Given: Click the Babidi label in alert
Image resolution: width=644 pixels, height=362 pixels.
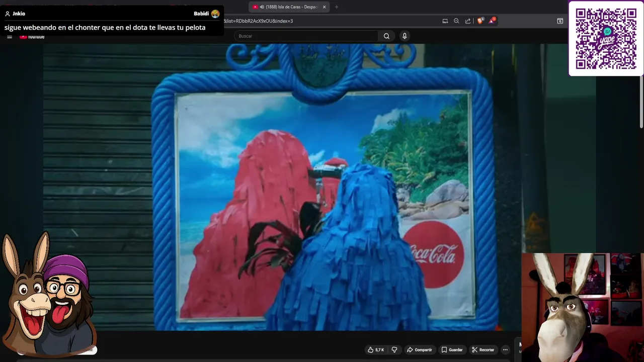Looking at the screenshot, I should tap(201, 14).
